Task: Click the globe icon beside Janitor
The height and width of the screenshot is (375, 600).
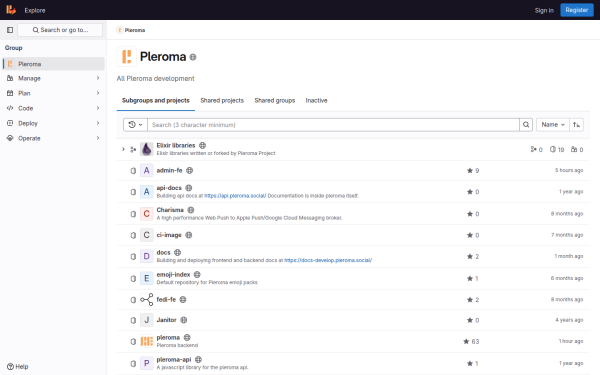Action: coord(184,320)
